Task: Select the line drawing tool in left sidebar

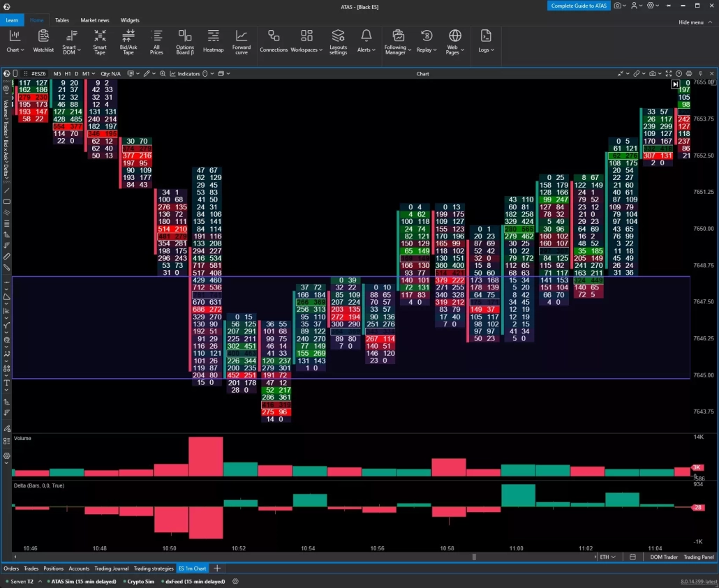Action: [x=6, y=190]
